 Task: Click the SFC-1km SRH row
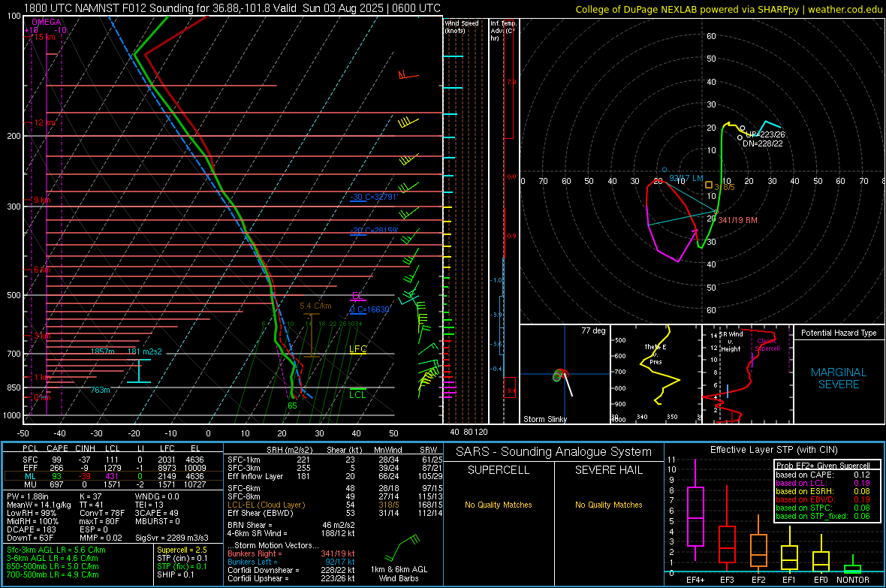click(335, 460)
